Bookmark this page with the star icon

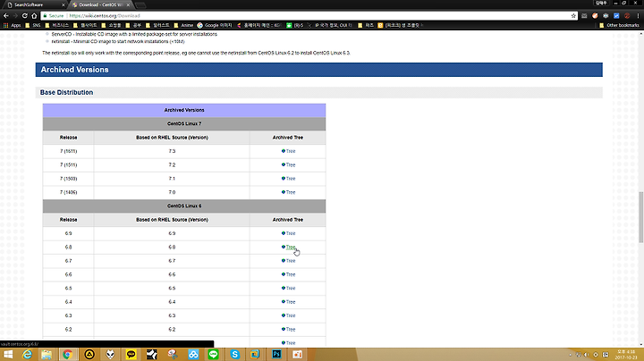coord(573,15)
